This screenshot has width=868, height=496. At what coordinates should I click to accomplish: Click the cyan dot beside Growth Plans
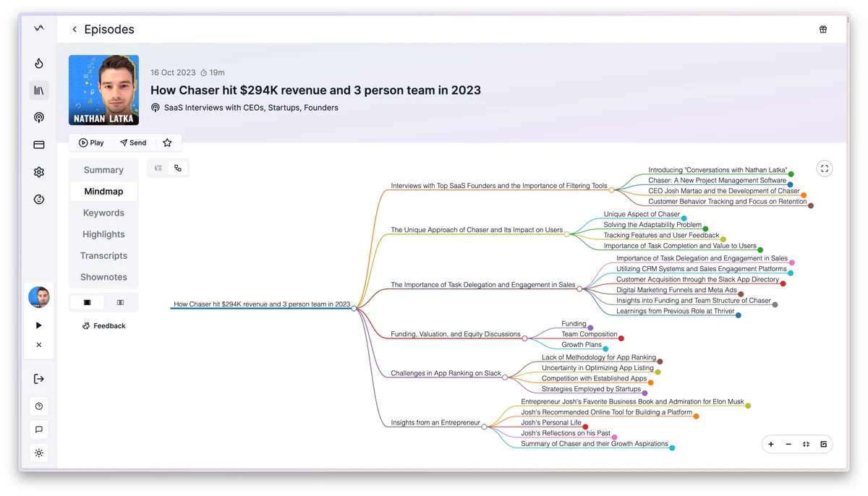click(606, 349)
